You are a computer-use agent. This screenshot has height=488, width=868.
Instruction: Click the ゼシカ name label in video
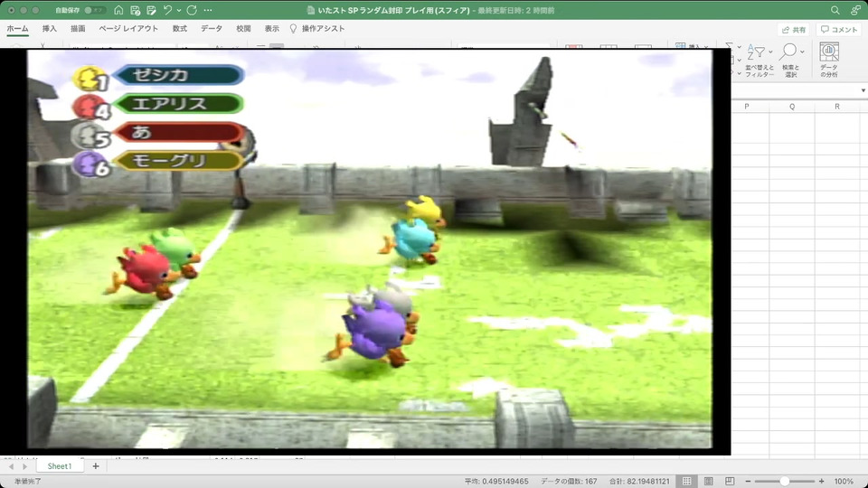(x=179, y=75)
